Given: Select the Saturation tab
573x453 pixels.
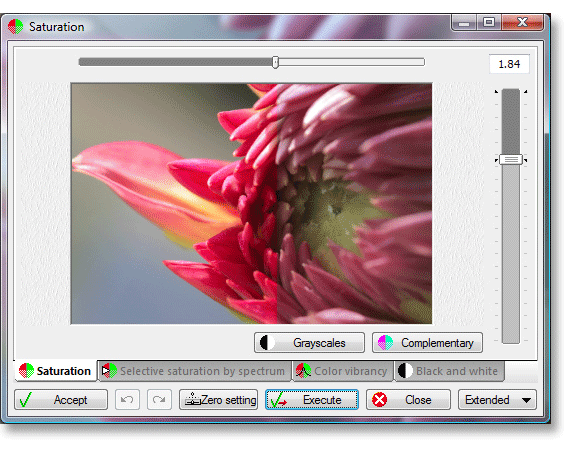Looking at the screenshot, I should (x=56, y=371).
